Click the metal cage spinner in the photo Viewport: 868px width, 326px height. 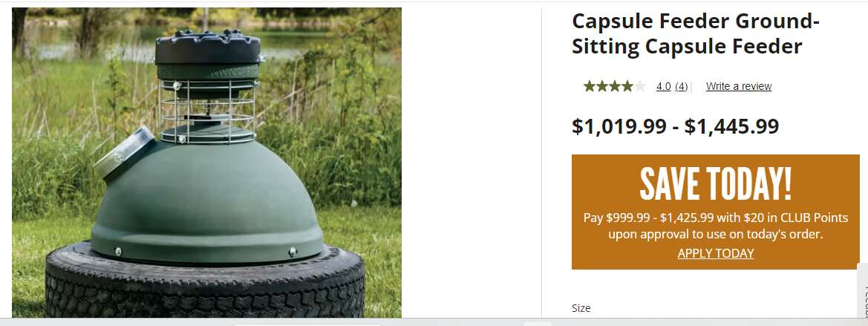[207, 111]
